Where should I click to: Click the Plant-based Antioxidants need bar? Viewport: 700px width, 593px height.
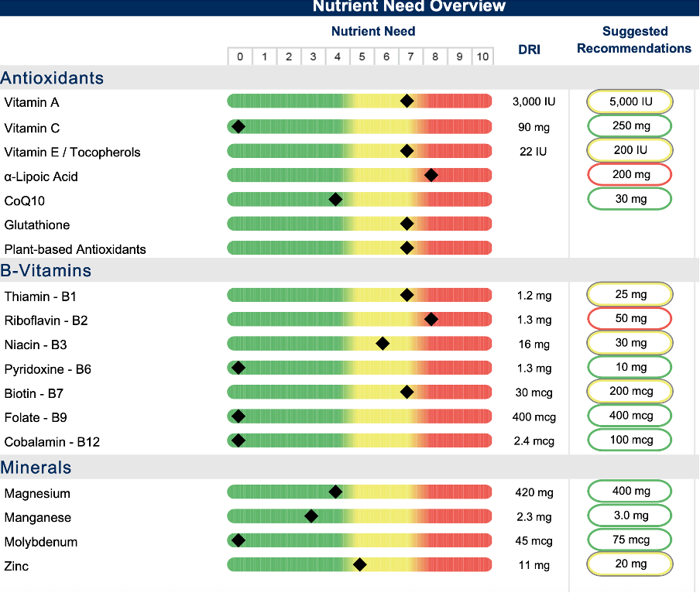pyautogui.click(x=359, y=248)
